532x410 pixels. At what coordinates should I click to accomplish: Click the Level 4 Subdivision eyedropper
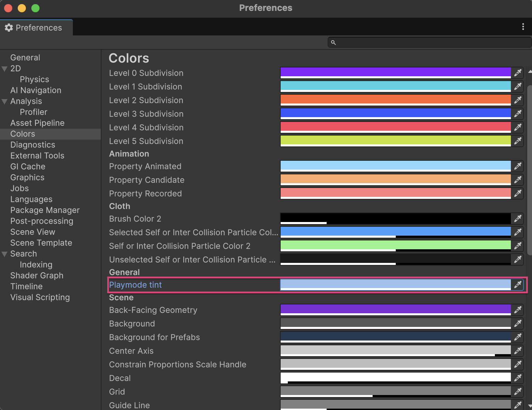coord(518,127)
